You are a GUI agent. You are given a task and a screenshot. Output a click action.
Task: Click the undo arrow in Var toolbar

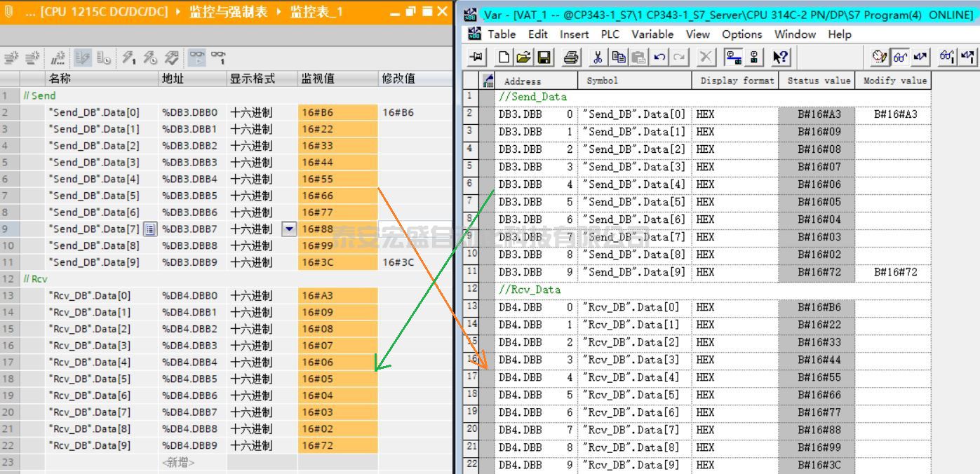(x=659, y=57)
